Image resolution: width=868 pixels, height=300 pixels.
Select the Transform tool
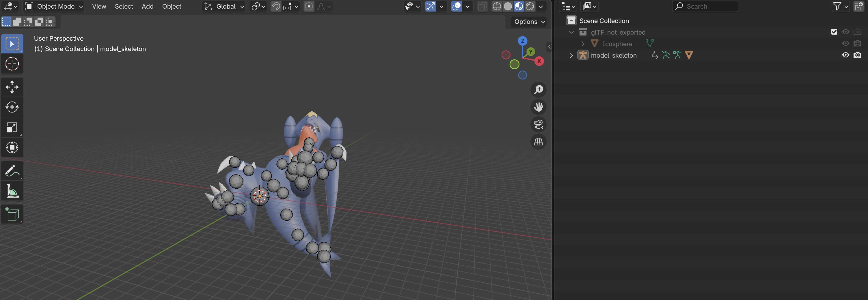pos(12,147)
